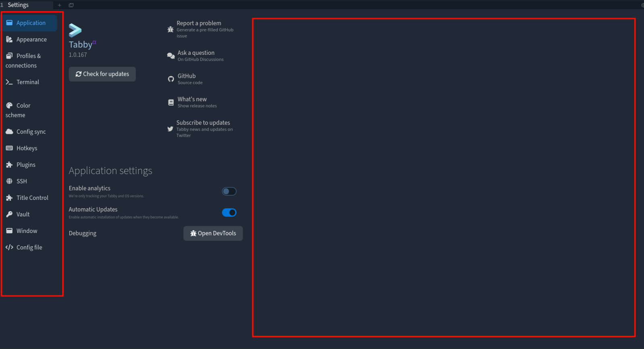
Task: Click the GitHub octocat icon
Action: [x=171, y=79]
